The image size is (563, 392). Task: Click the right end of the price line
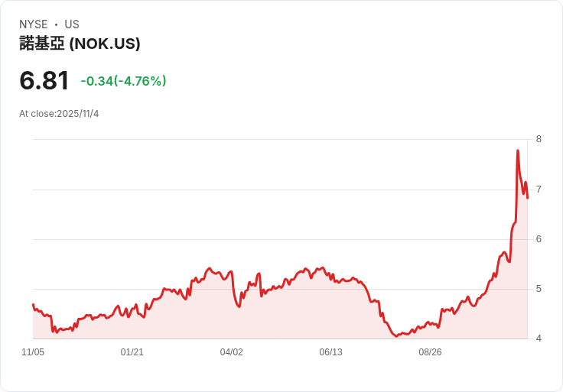(x=528, y=198)
